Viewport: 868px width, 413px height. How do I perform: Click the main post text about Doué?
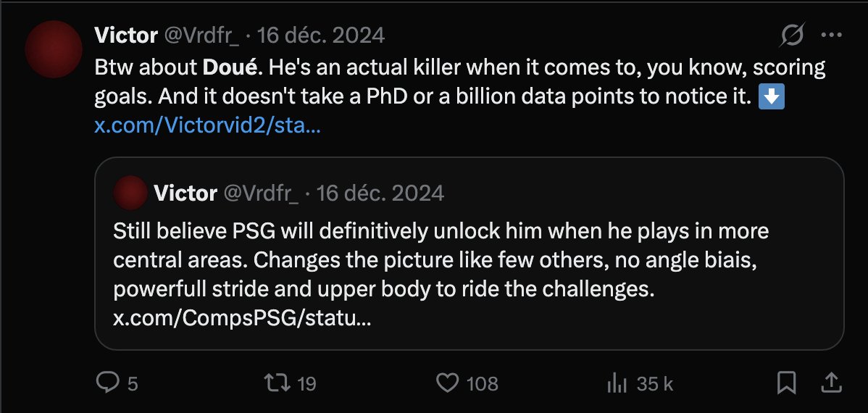point(460,83)
